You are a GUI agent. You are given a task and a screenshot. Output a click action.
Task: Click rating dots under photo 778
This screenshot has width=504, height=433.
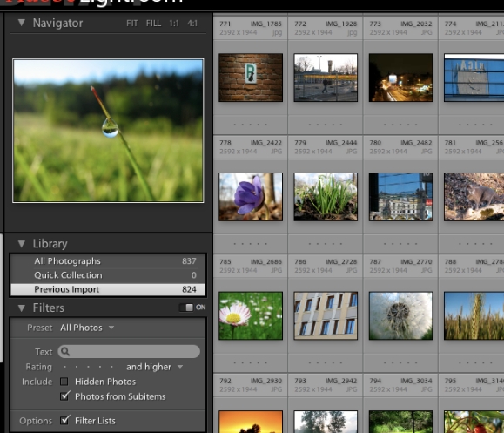(251, 244)
